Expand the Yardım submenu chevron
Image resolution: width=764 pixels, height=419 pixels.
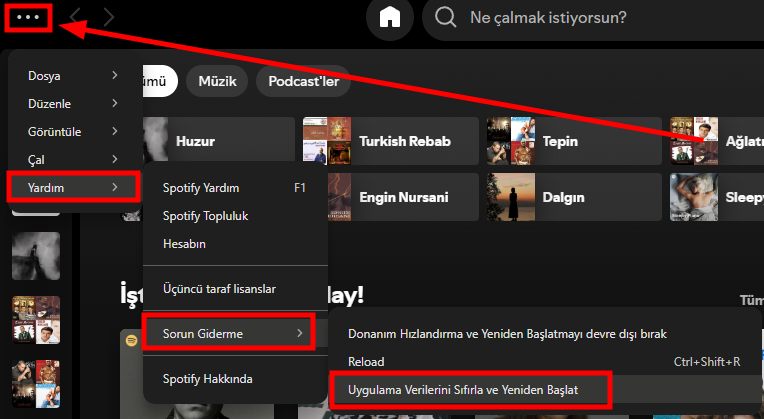tap(115, 187)
